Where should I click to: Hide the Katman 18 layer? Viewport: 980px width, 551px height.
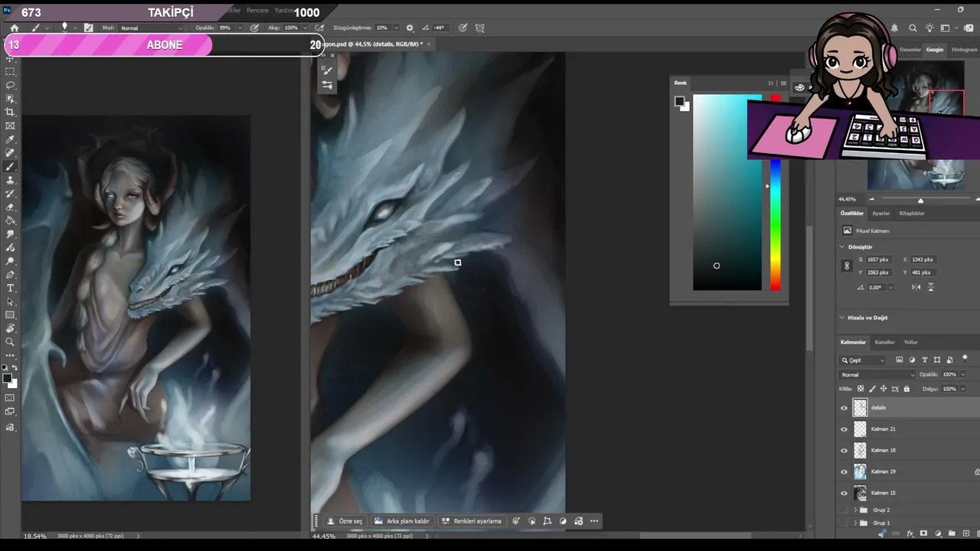[x=844, y=451]
